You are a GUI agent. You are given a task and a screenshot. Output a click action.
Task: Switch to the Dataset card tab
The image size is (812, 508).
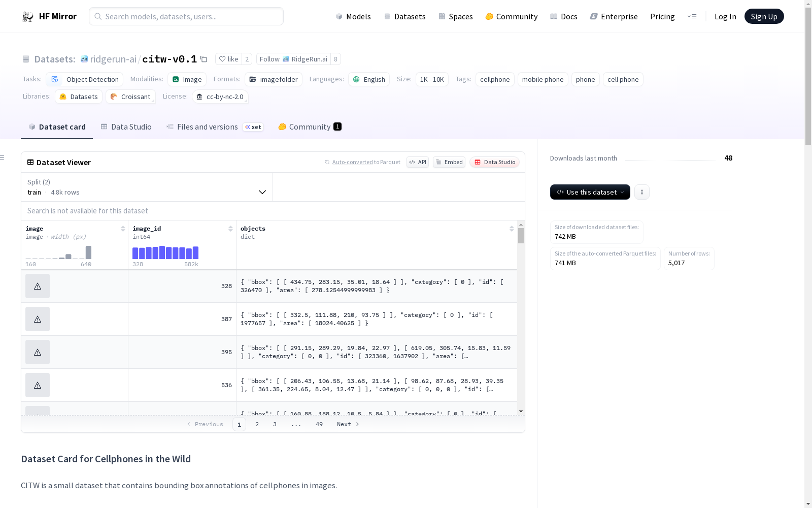click(x=57, y=126)
